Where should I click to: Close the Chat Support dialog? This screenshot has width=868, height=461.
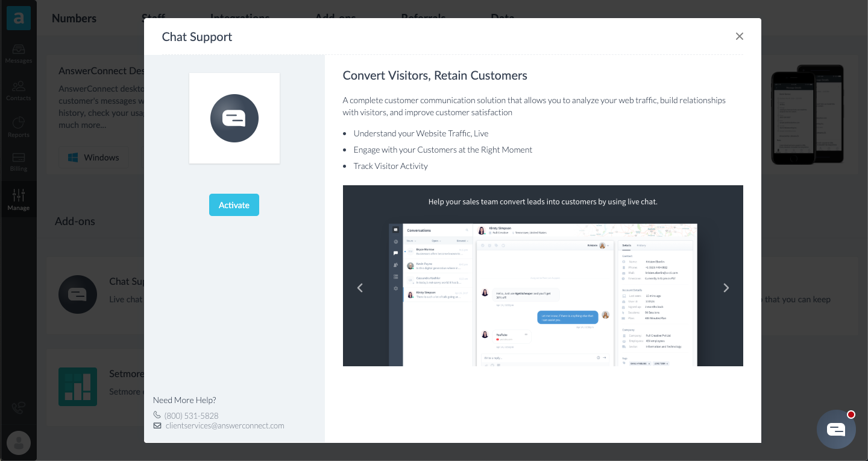coord(740,36)
